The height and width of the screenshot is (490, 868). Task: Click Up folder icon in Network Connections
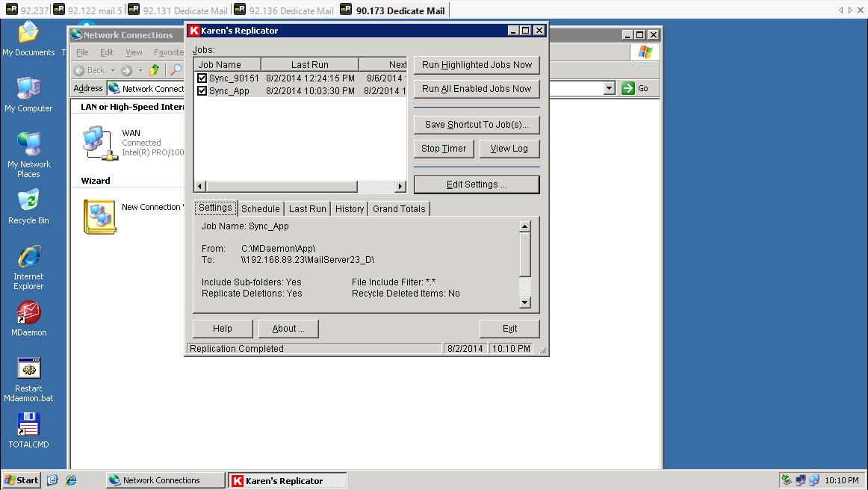coord(155,69)
